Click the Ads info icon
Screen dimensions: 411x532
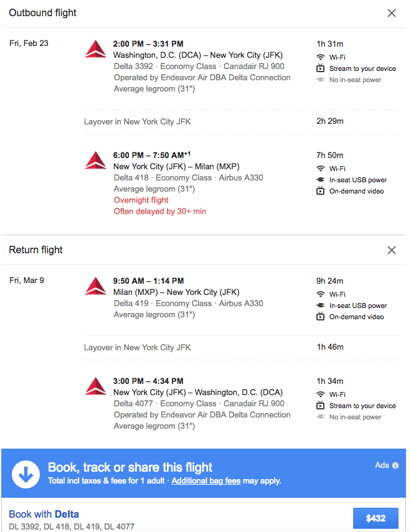tap(395, 465)
